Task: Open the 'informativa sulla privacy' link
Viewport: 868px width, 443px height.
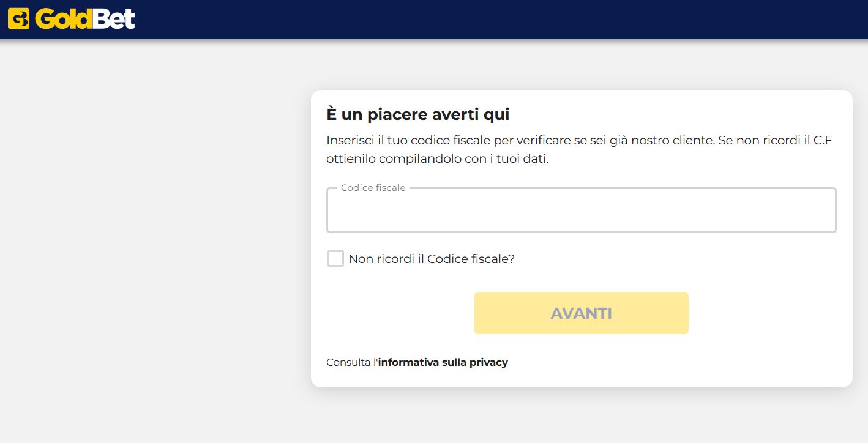Action: coord(443,362)
